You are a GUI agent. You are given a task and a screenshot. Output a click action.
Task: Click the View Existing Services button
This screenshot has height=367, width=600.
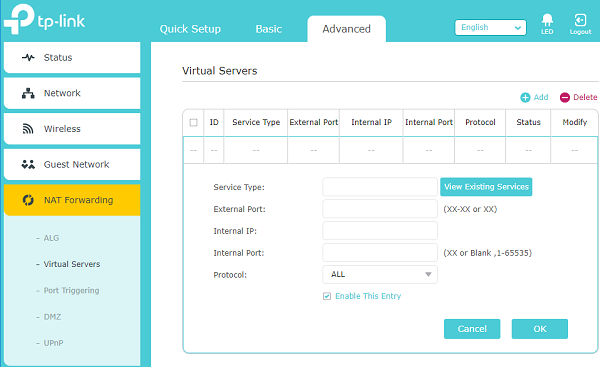[486, 187]
